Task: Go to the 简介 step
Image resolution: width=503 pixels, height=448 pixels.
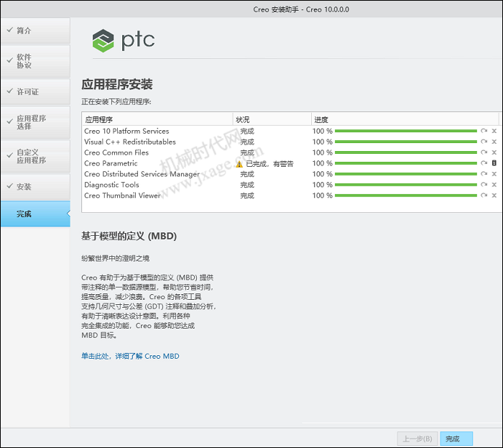Action: tap(35, 31)
